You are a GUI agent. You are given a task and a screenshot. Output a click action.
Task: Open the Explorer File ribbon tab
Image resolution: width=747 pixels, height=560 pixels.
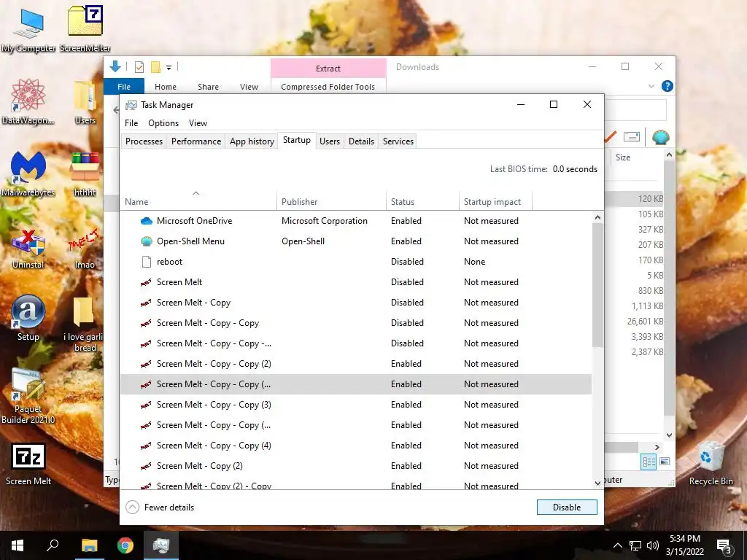tap(124, 87)
